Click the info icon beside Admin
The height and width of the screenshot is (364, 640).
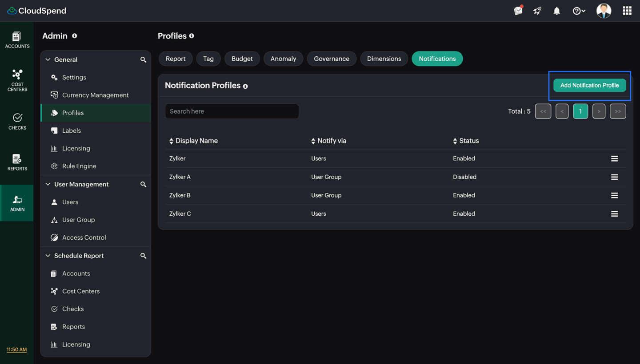point(75,36)
